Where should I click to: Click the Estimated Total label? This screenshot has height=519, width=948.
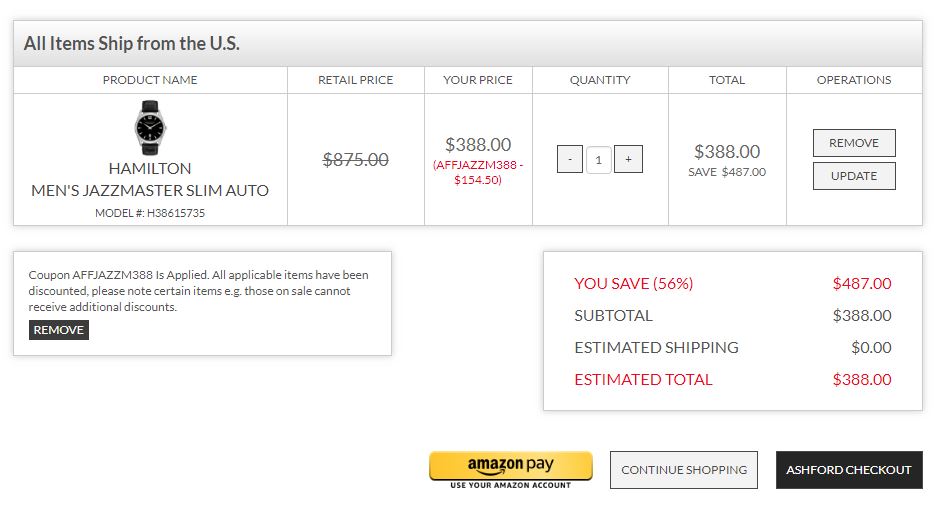click(x=643, y=380)
